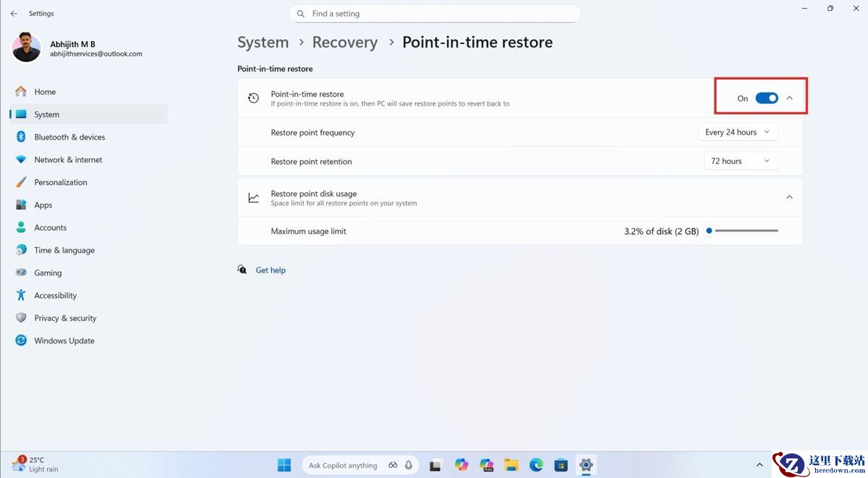Click the search magnifier icon
The height and width of the screenshot is (478, 868).
click(x=301, y=14)
